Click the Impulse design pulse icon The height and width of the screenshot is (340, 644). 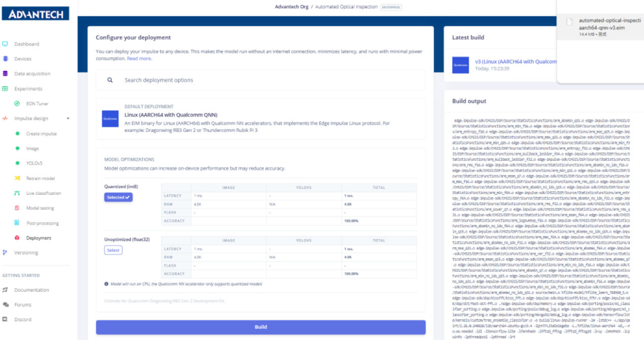(5, 118)
